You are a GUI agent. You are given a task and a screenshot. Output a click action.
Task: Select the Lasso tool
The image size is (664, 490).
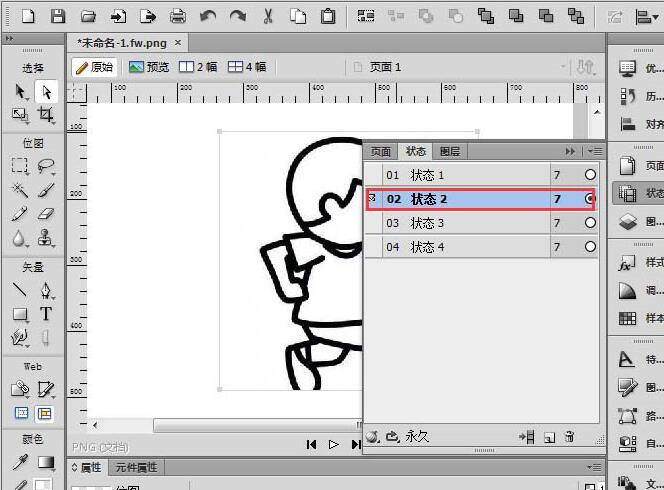click(x=45, y=166)
